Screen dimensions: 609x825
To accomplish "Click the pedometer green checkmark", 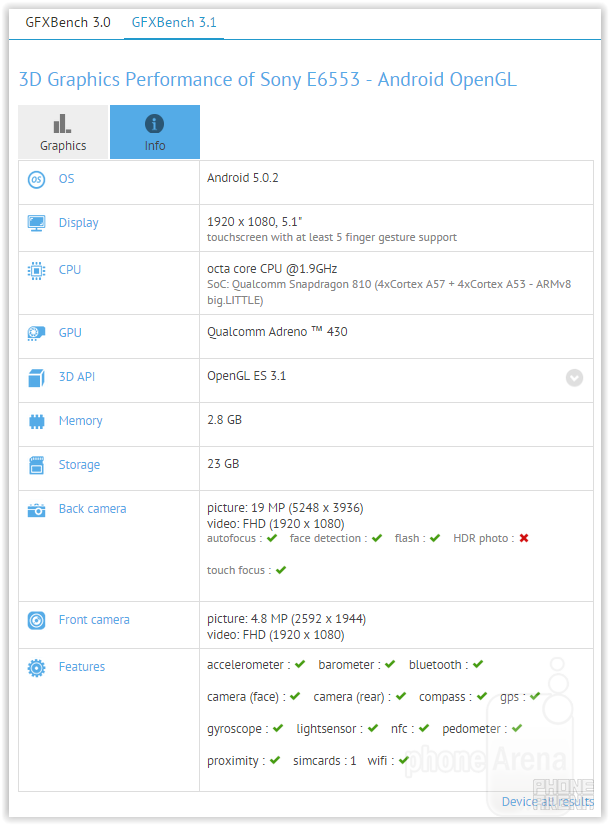I will (517, 728).
